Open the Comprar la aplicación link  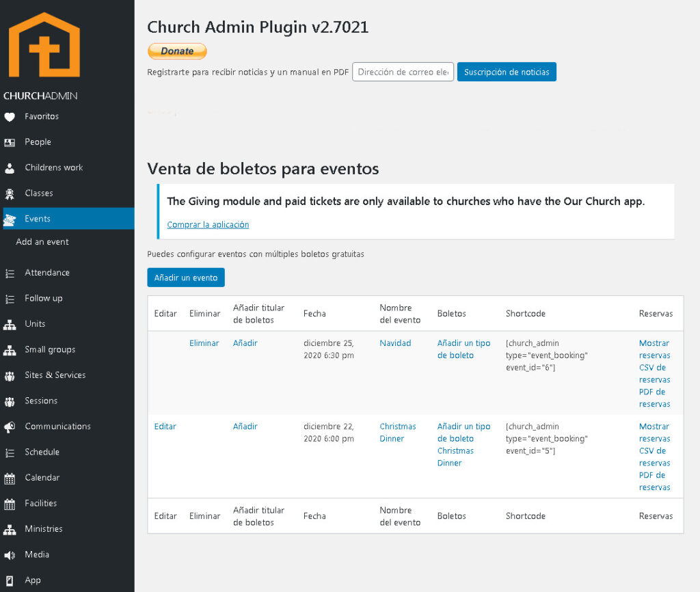(x=208, y=224)
